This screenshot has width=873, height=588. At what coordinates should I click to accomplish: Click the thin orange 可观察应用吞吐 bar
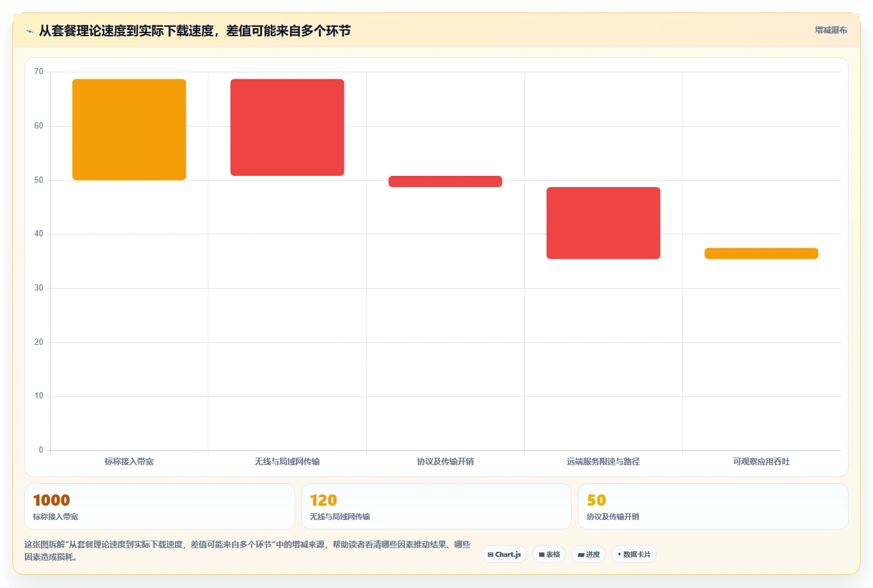[x=761, y=253]
